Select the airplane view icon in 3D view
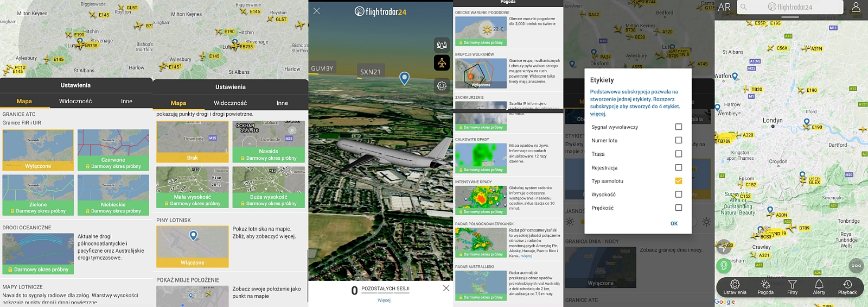The height and width of the screenshot is (307, 868). (442, 63)
